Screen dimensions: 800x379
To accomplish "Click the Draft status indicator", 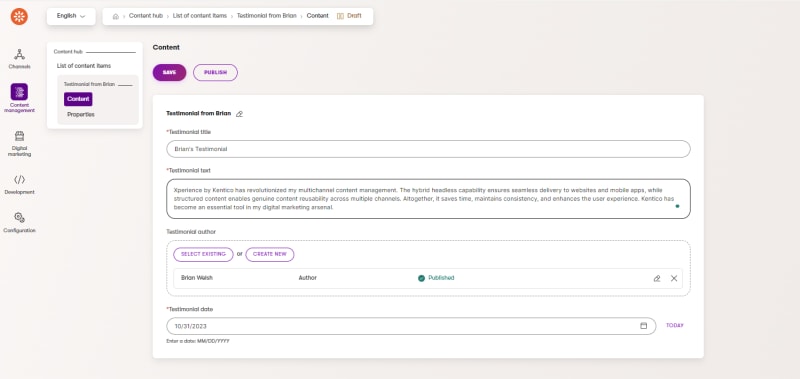I will [x=349, y=16].
